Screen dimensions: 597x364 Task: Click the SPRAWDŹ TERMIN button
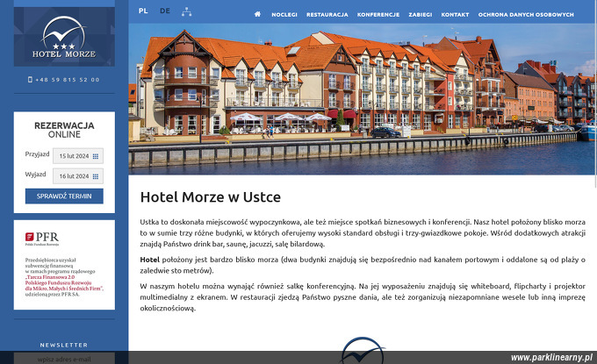[x=64, y=196]
